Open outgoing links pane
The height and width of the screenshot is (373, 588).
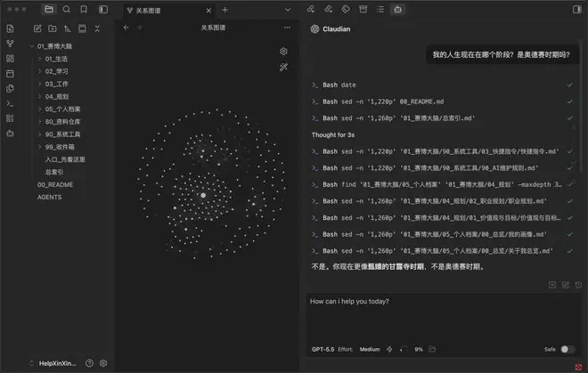(x=329, y=10)
